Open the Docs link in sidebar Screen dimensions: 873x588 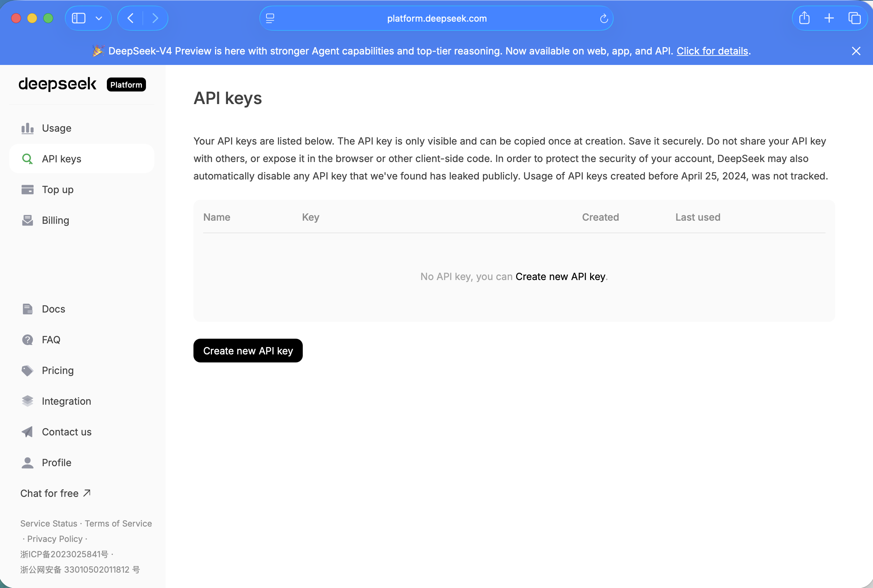pyautogui.click(x=82, y=309)
